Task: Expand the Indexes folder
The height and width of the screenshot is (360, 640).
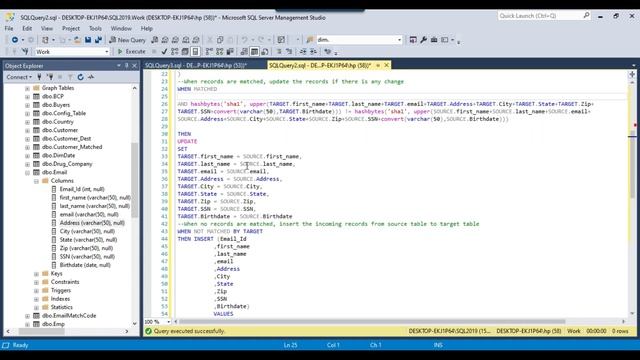Action: 36,299
